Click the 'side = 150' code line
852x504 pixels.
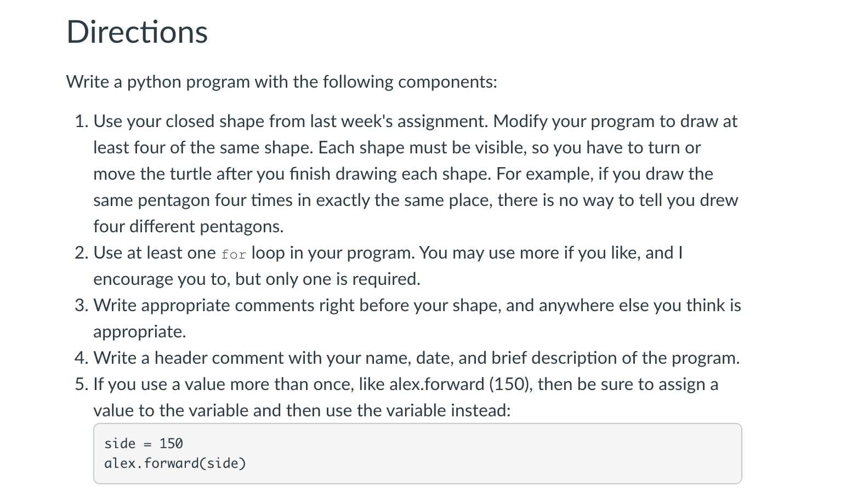tap(144, 443)
